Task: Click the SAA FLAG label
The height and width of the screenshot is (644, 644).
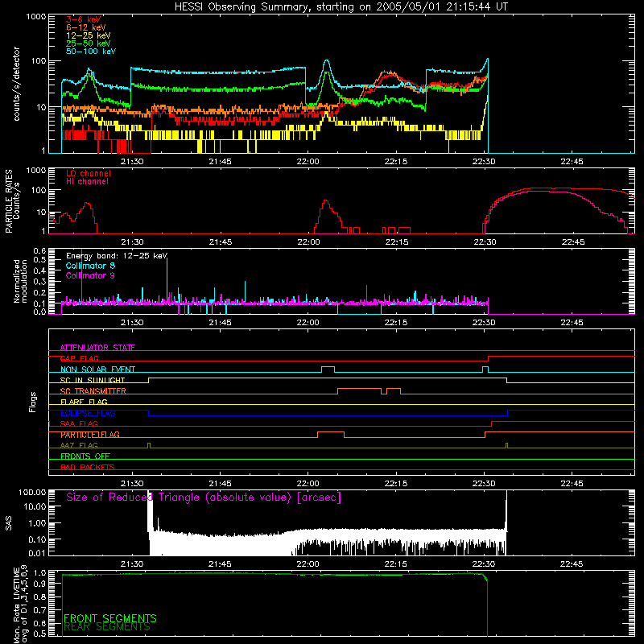Action: click(79, 423)
